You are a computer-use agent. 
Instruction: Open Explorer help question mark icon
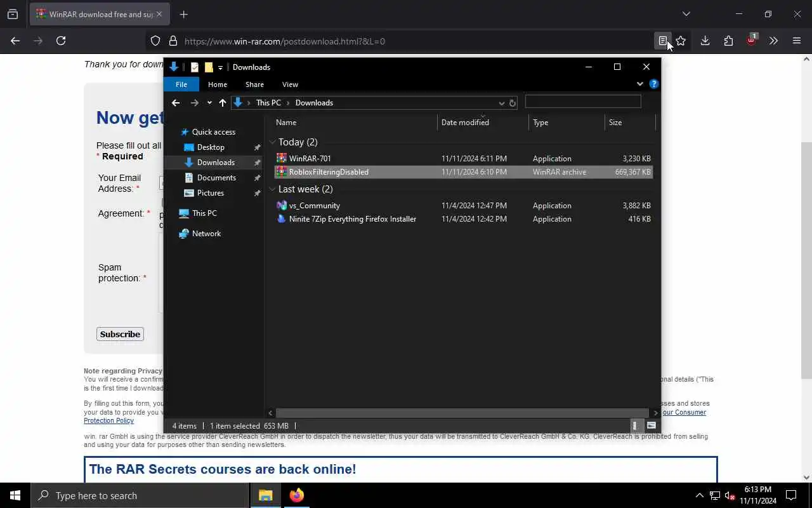click(x=654, y=84)
